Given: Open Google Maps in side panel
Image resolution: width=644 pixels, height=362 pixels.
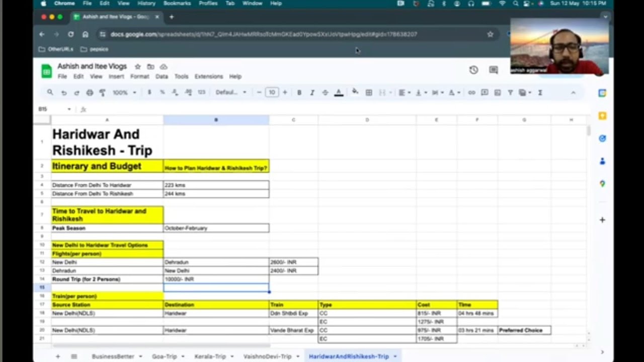Looking at the screenshot, I should click(x=602, y=184).
